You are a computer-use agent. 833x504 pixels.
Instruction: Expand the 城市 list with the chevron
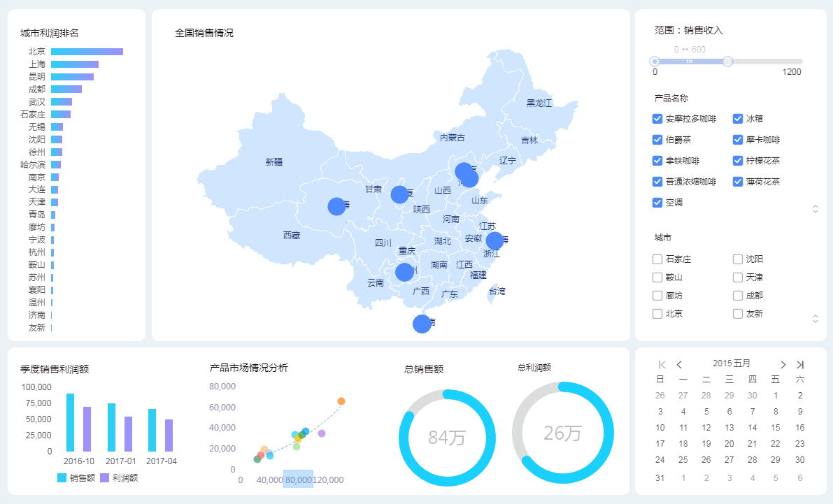815,319
